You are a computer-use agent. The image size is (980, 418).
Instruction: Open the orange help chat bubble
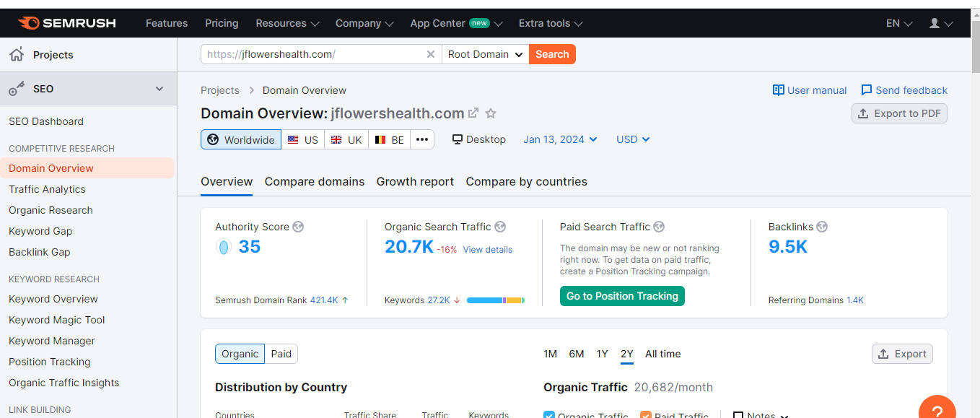click(937, 408)
